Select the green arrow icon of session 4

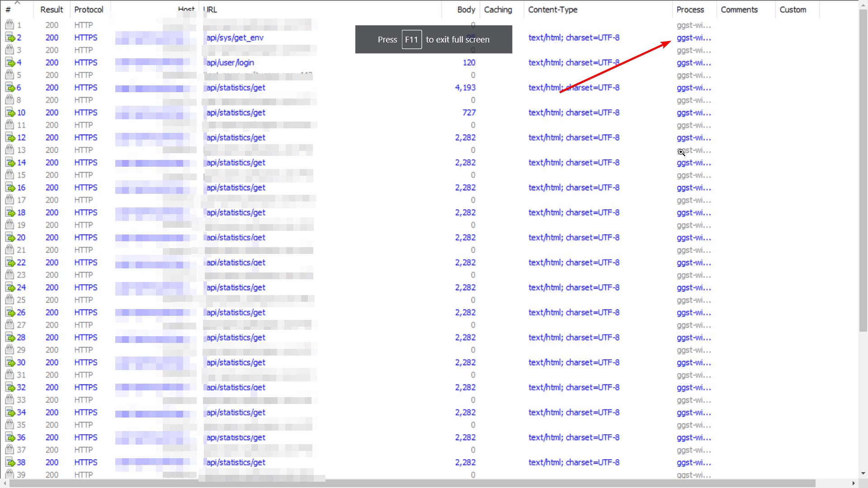10,62
